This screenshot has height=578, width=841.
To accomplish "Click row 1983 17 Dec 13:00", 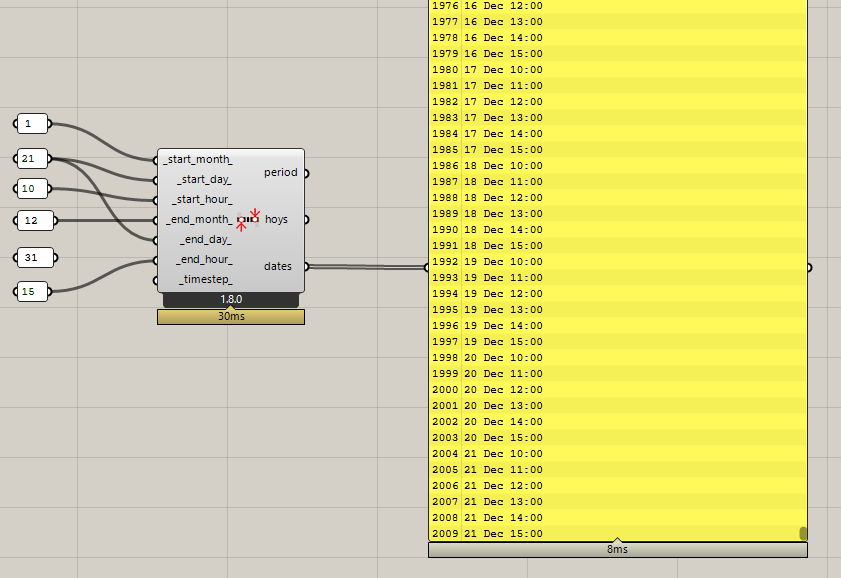I will pyautogui.click(x=618, y=118).
